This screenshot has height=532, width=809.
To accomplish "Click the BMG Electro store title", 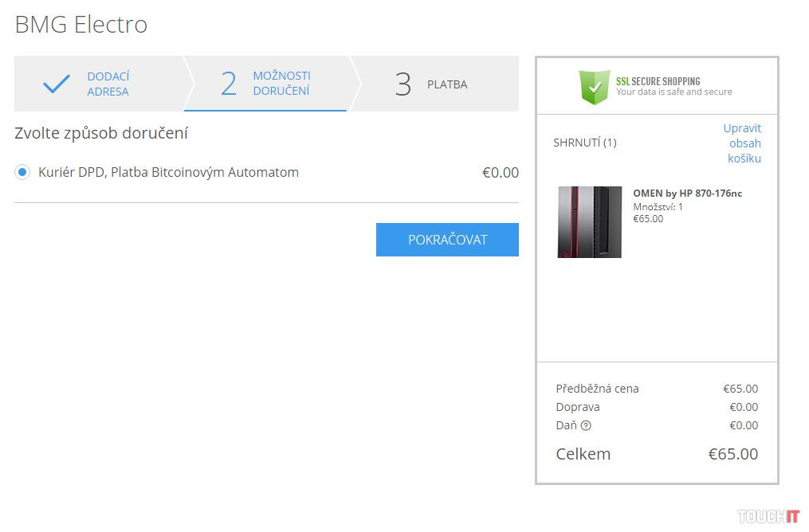I will pos(81,25).
